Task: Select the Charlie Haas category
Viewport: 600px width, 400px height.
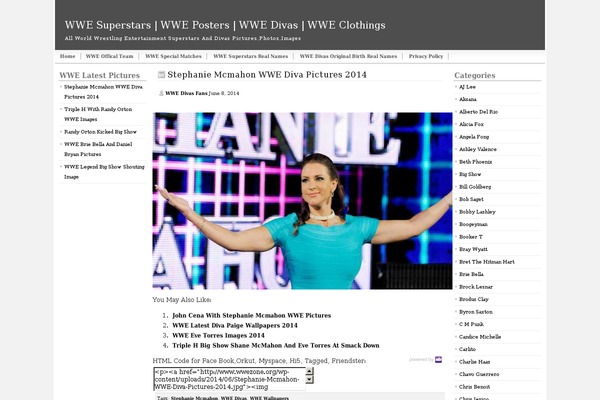Action: (x=474, y=362)
